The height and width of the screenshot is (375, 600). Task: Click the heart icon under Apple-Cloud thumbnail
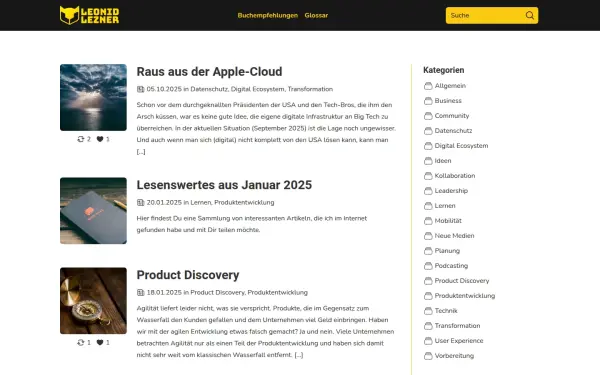click(x=99, y=139)
